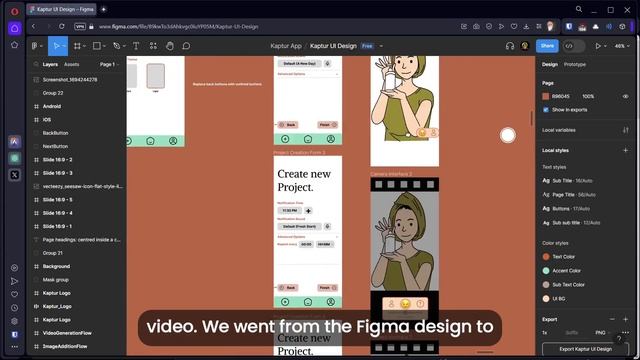Open the zoom level dropdown

click(622, 46)
